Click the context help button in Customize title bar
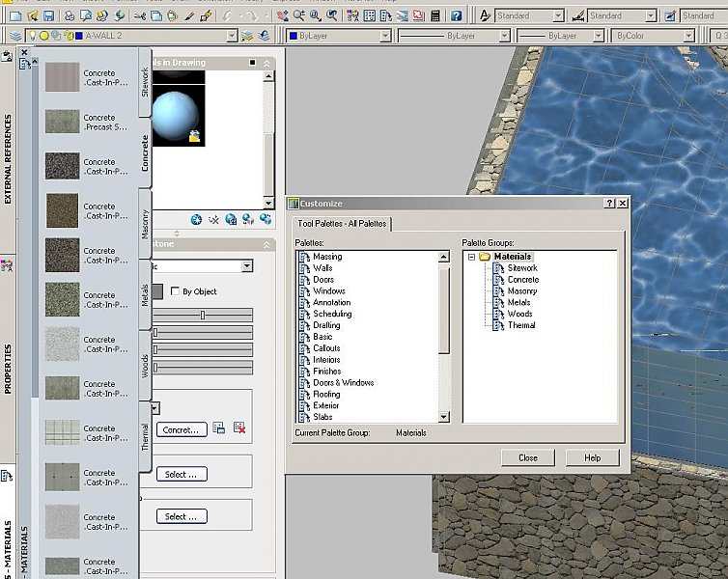Viewport: 728px width, 579px height. point(609,204)
